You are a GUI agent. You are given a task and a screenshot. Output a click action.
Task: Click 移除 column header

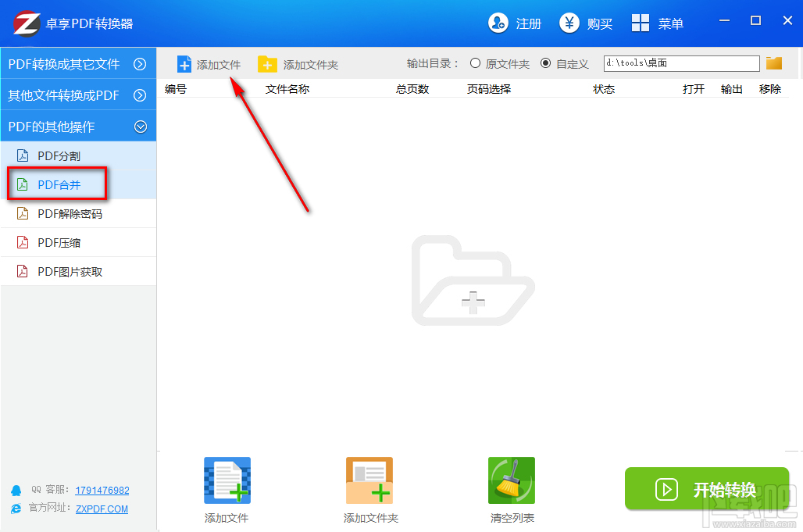(x=770, y=89)
